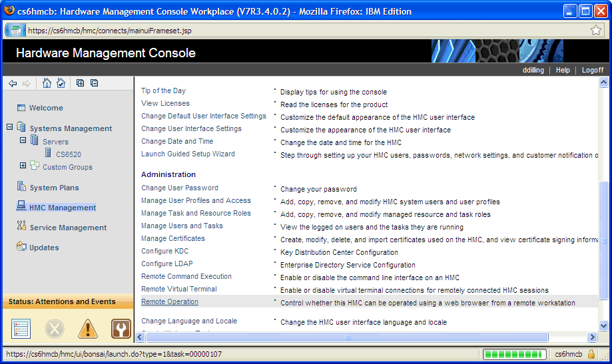Click the site identity icon in address bar
The height and width of the screenshot is (364, 612).
(15, 31)
